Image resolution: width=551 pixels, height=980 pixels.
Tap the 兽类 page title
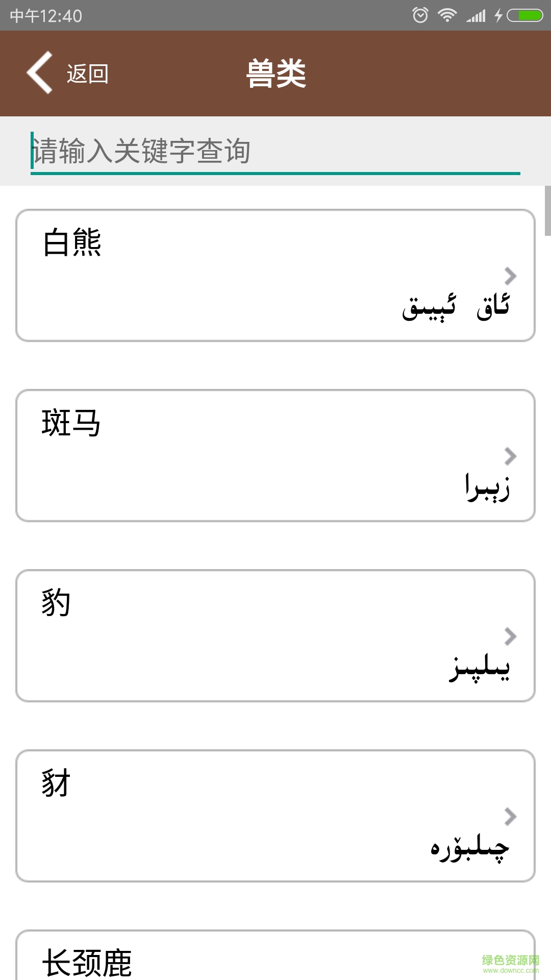point(276,73)
